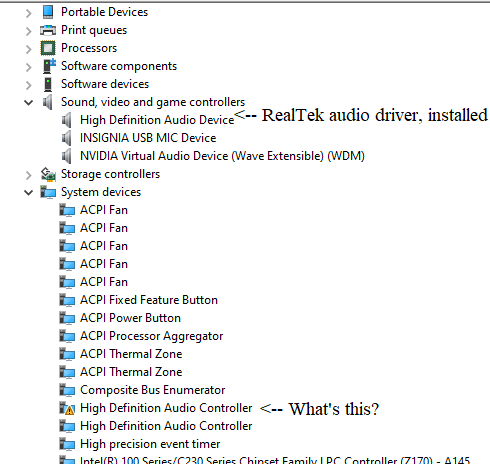Select Composite Bus Enumerator entry

(153, 390)
